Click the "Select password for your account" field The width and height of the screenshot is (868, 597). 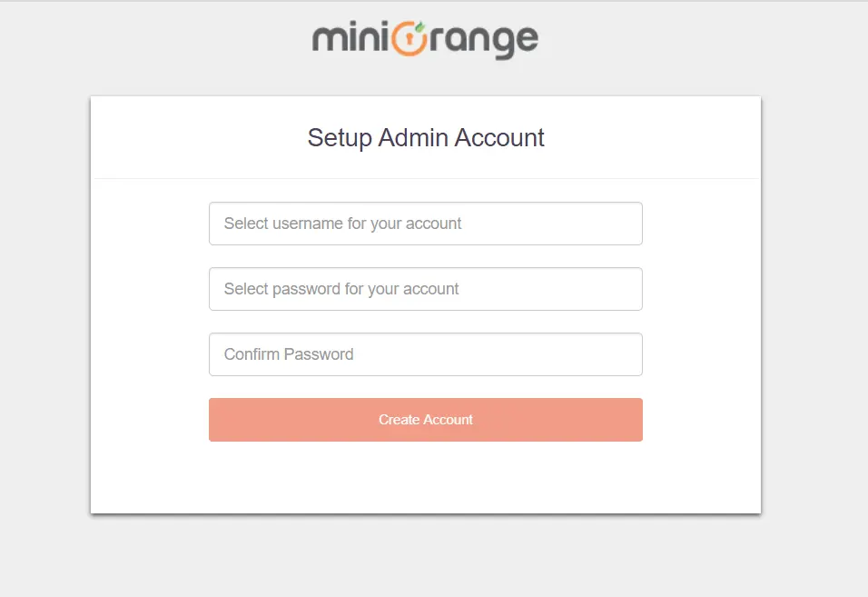pyautogui.click(x=425, y=289)
